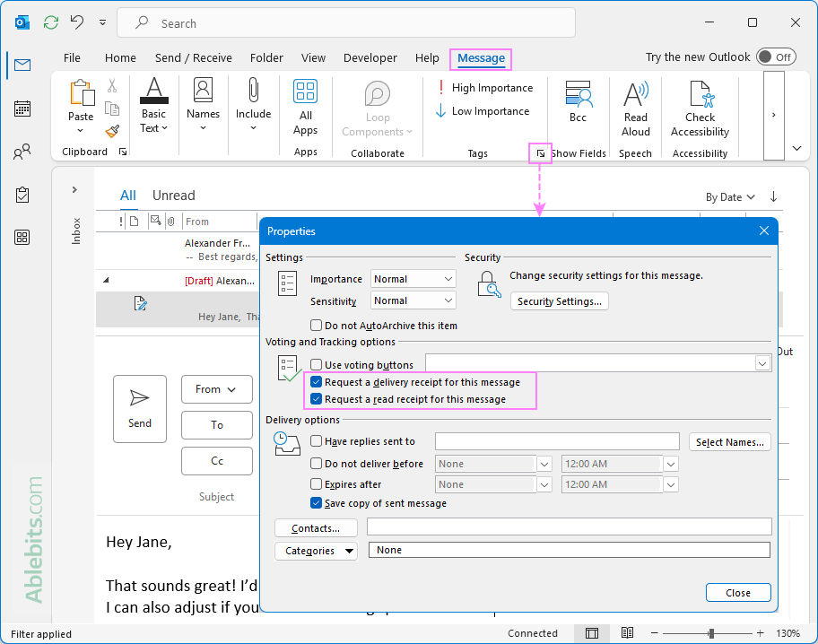Click the Format Painter icon
This screenshot has width=818, height=644.
click(x=111, y=131)
